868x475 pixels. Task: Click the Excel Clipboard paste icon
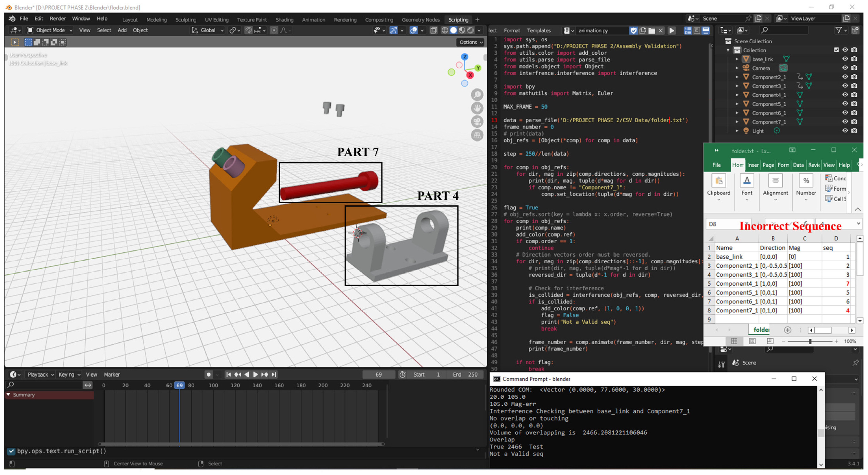click(718, 181)
